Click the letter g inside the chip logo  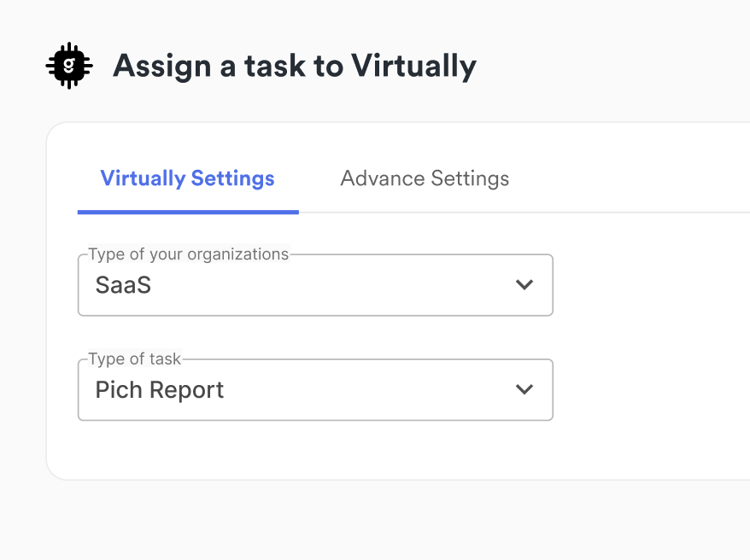point(69,66)
